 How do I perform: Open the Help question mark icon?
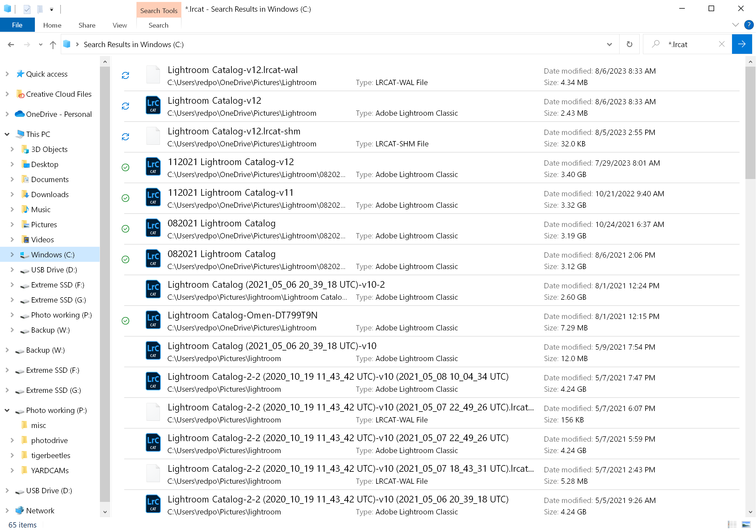point(749,25)
